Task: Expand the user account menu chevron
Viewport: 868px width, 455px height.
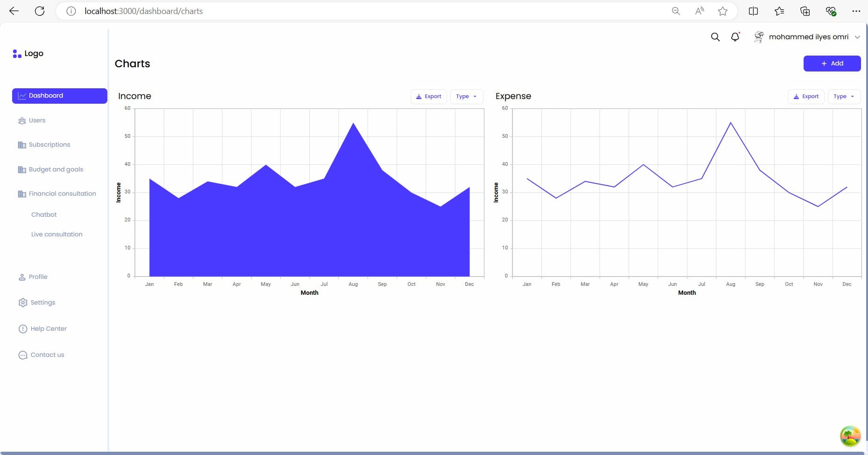Action: (x=857, y=37)
